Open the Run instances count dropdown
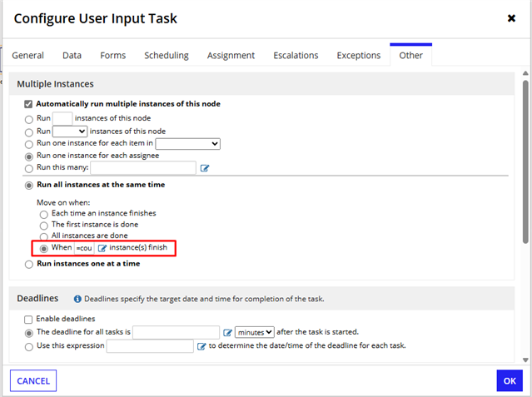 pos(70,132)
